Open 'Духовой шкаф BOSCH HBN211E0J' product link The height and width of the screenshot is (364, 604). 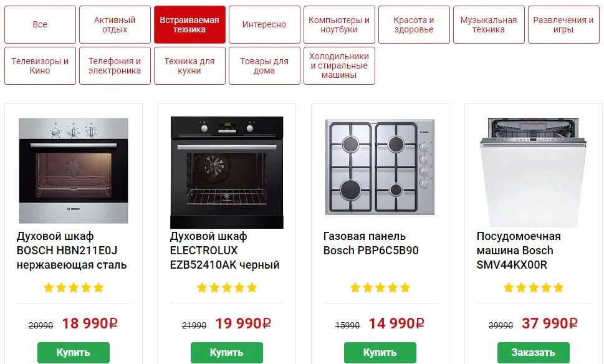[x=71, y=251]
